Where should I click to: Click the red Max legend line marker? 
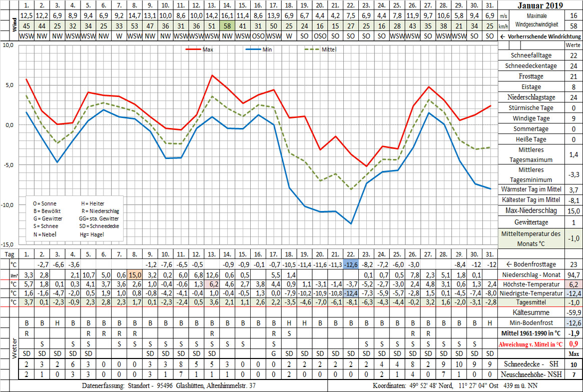pyautogui.click(x=194, y=49)
